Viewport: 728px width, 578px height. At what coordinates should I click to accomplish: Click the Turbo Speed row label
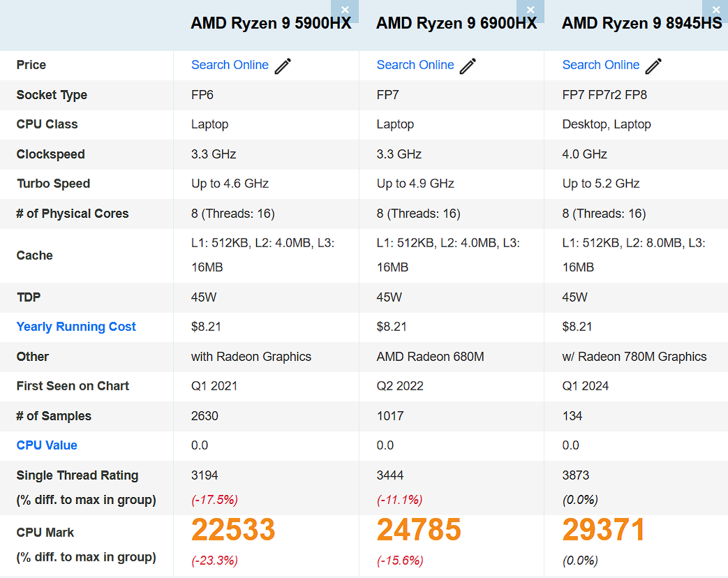[53, 184]
